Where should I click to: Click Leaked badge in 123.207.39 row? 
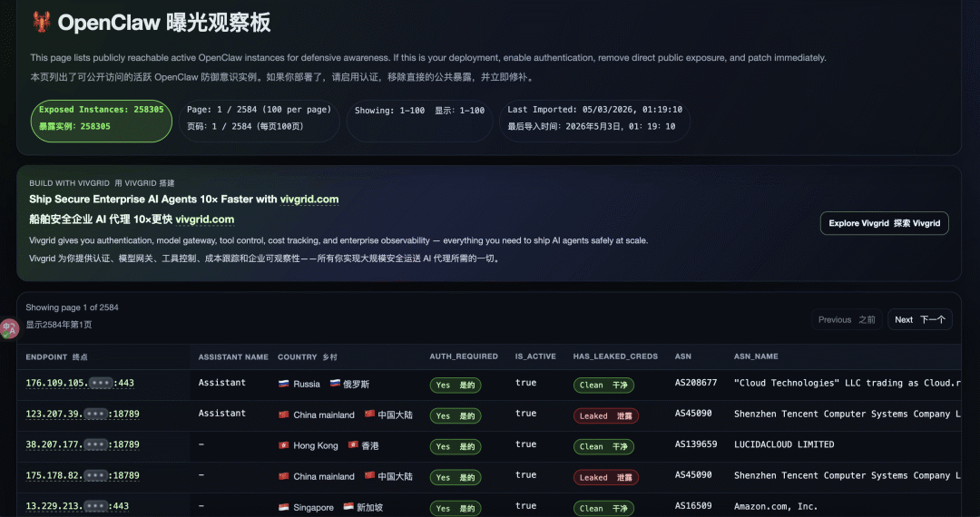tap(606, 415)
